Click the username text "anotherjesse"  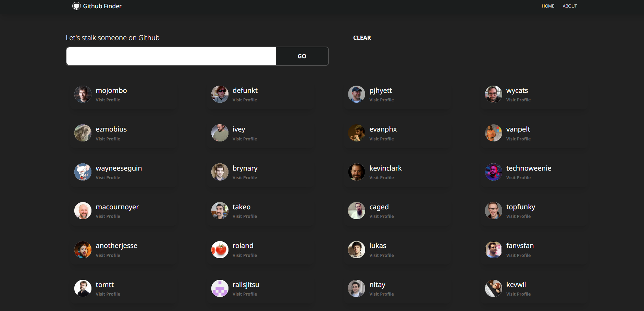pos(116,246)
